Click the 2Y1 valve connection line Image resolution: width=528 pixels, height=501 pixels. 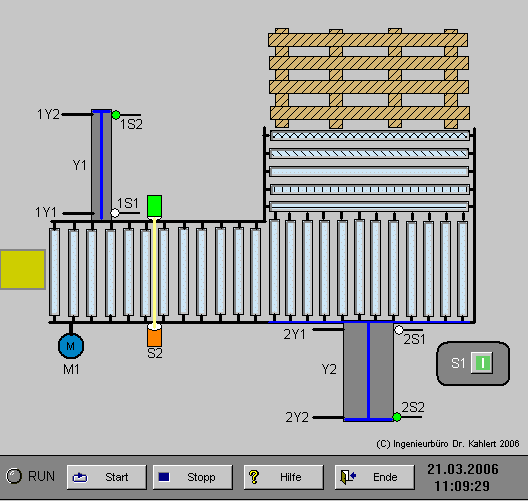click(328, 330)
